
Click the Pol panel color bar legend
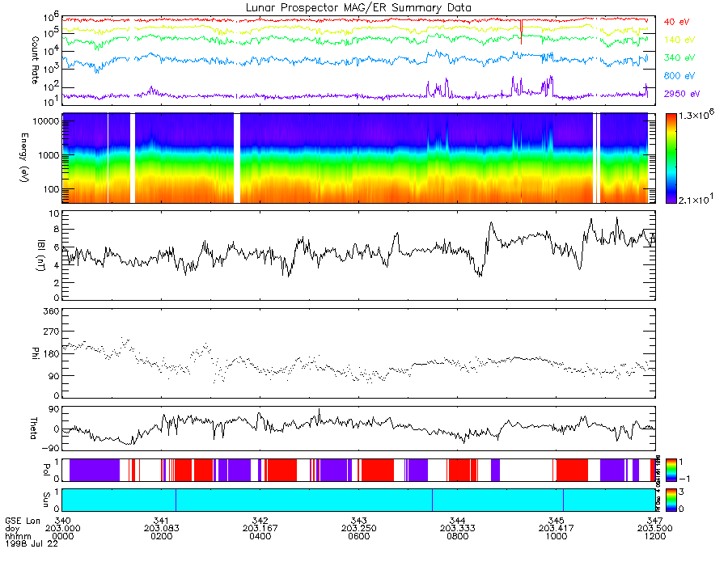[671, 470]
